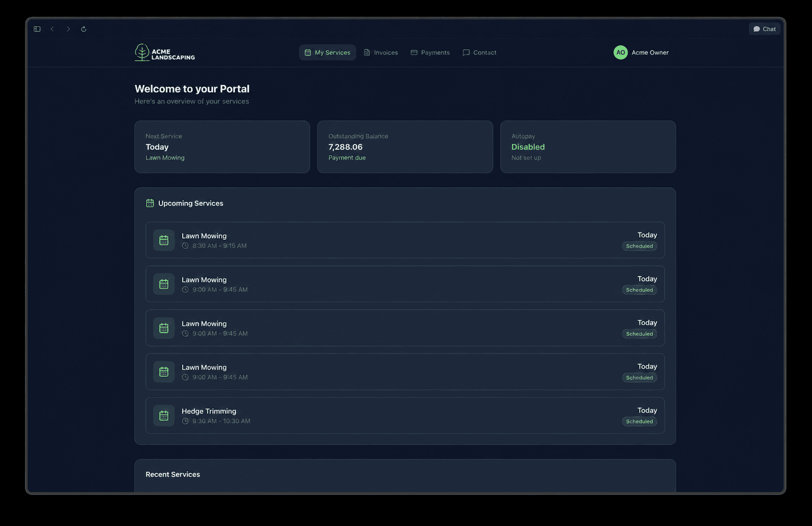The image size is (812, 526).
Task: Click the Welcome to your Portal heading
Action: point(192,89)
